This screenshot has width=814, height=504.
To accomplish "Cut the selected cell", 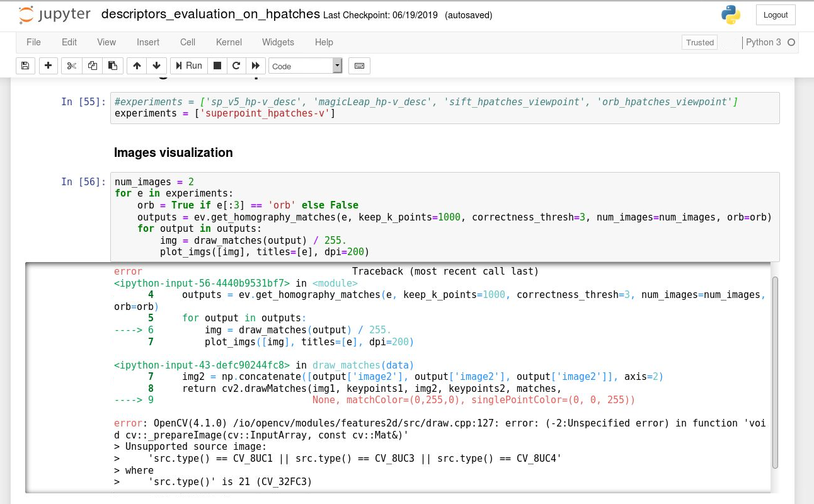I will click(71, 66).
